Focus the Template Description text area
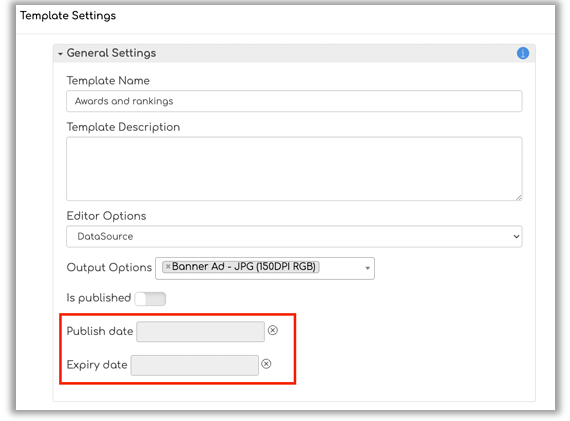 click(294, 169)
